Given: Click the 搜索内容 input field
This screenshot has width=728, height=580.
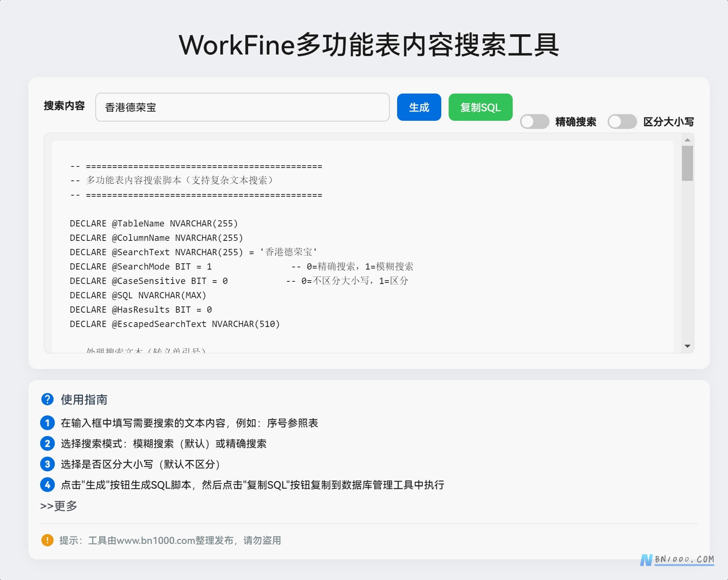Looking at the screenshot, I should tap(242, 107).
